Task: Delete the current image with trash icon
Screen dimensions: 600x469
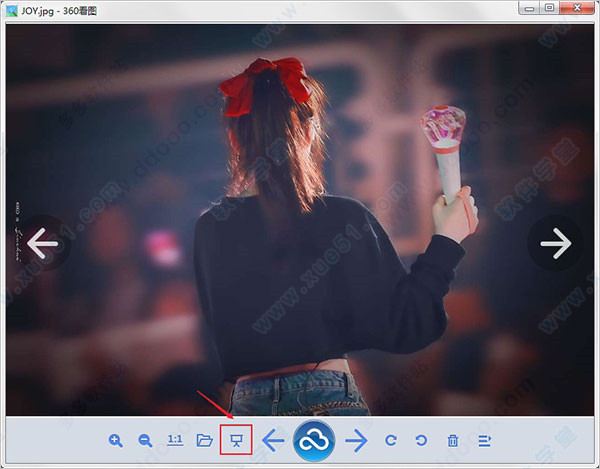Action: click(x=453, y=440)
